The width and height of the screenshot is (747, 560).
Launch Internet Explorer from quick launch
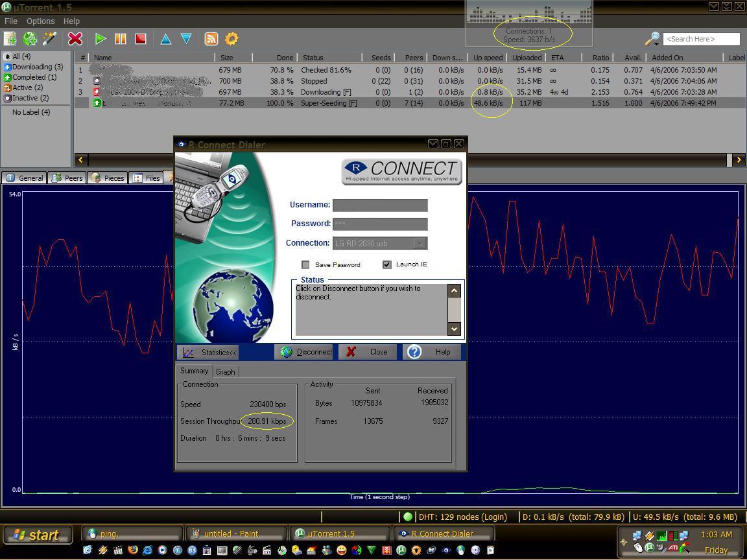coord(148,551)
